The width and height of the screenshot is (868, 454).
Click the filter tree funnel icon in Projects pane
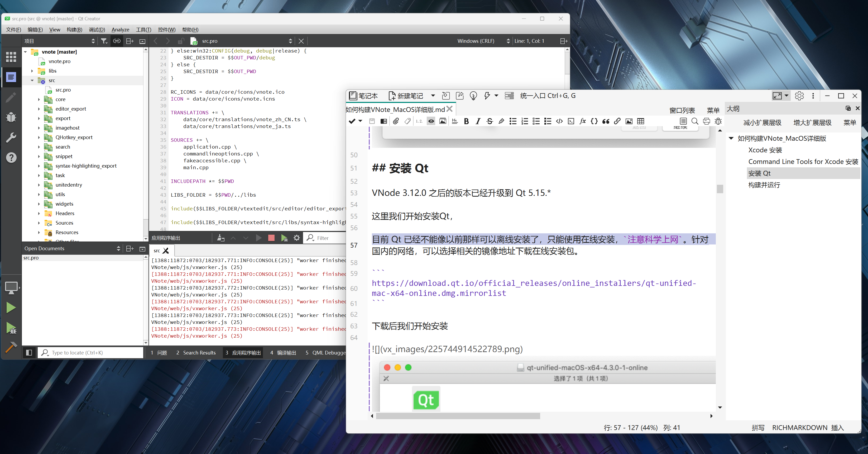click(104, 41)
